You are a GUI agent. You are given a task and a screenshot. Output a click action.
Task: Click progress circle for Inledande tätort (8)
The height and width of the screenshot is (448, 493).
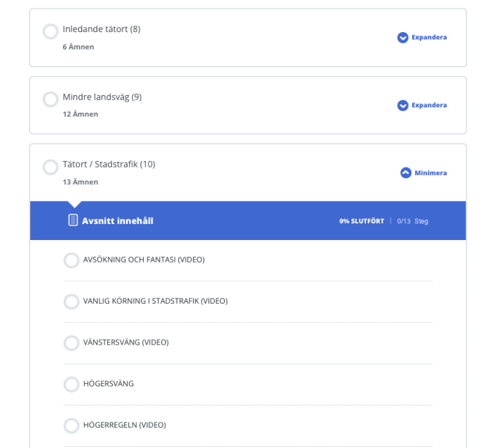51,31
